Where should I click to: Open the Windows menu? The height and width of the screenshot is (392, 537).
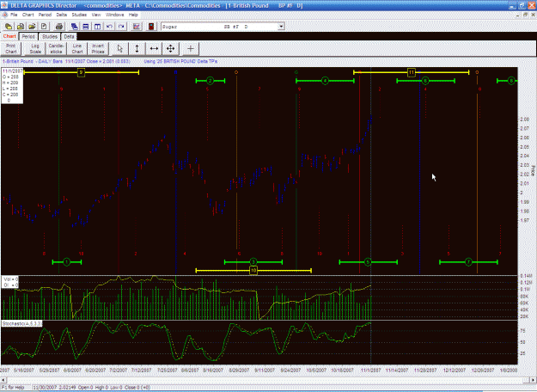coord(115,15)
